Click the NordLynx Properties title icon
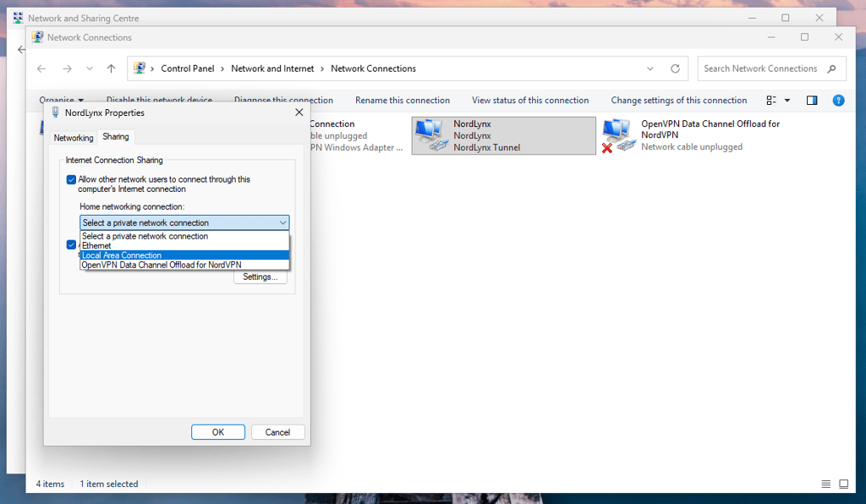 point(55,112)
